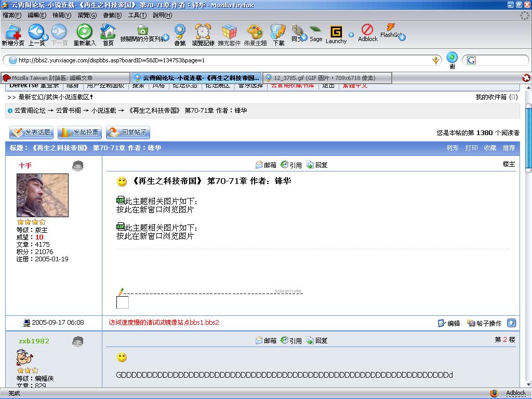Open the Launchy dropdown arrow
This screenshot has height=399, width=532.
pyautogui.click(x=351, y=35)
